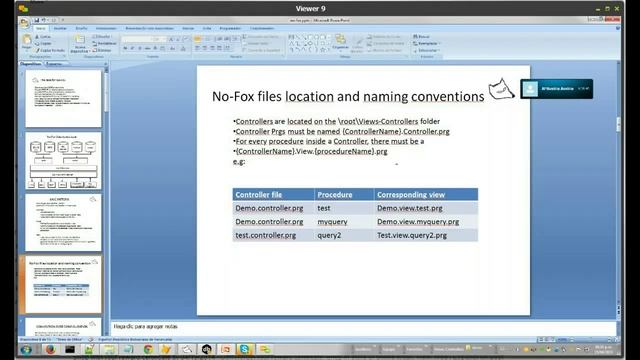Open the Insertar ribbon tab
This screenshot has height=360, width=640.
(x=60, y=29)
